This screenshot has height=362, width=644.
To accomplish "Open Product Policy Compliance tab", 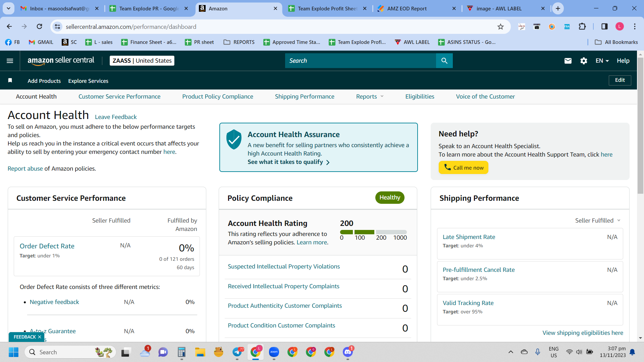I will tap(218, 97).
